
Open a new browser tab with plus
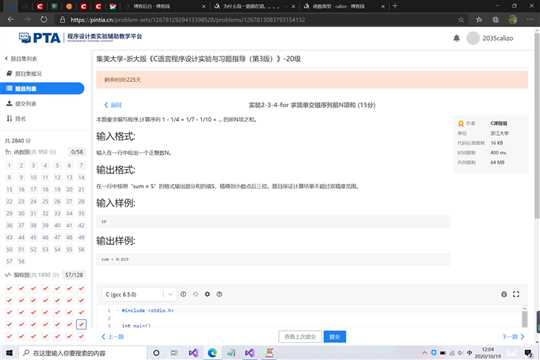click(395, 6)
